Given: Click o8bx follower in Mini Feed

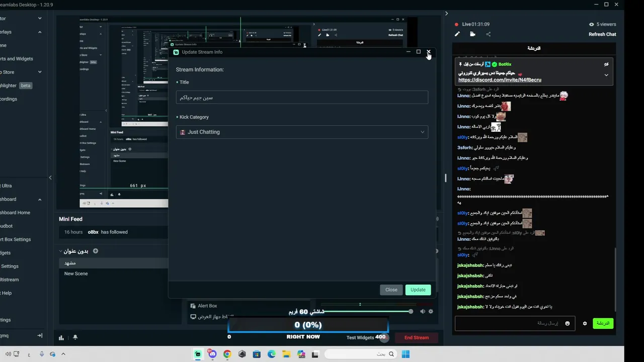Looking at the screenshot, I should 93,232.
